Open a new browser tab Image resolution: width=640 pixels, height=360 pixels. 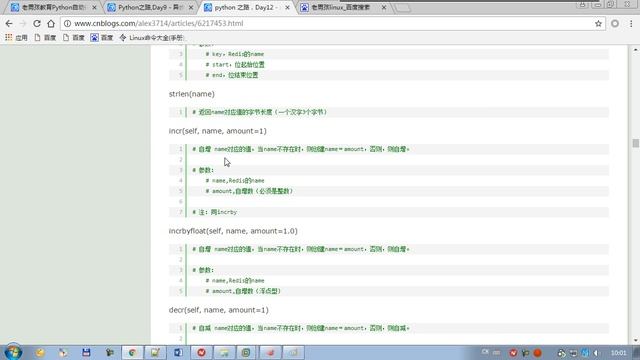[x=403, y=8]
